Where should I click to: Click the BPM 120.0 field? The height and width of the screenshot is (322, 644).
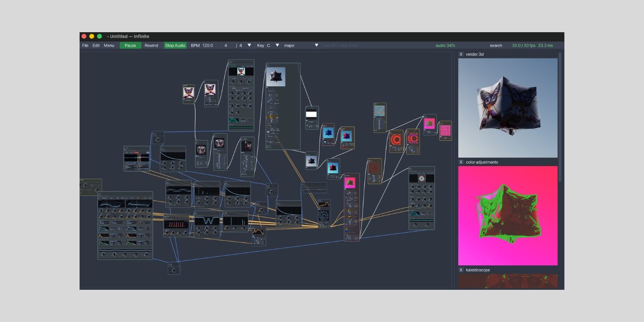pos(202,46)
